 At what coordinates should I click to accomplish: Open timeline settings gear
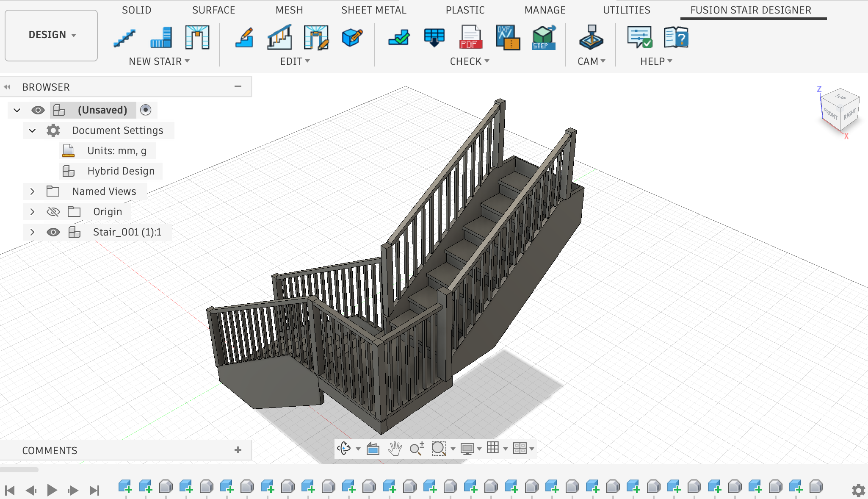tap(858, 491)
